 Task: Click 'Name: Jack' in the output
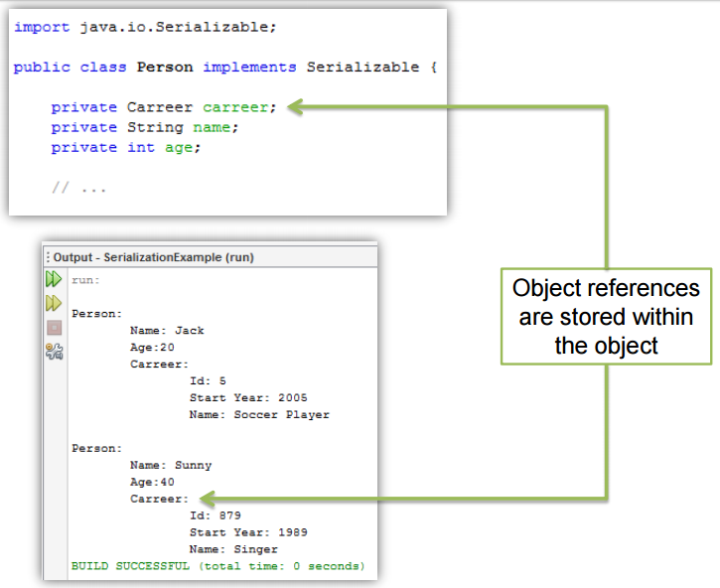(167, 330)
